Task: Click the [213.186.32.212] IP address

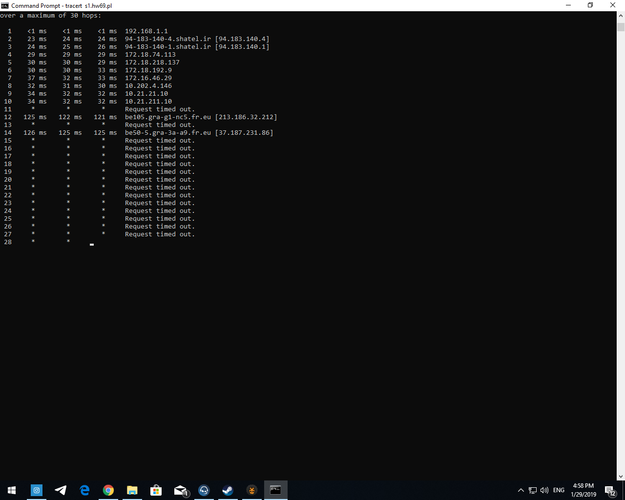Action: point(246,117)
